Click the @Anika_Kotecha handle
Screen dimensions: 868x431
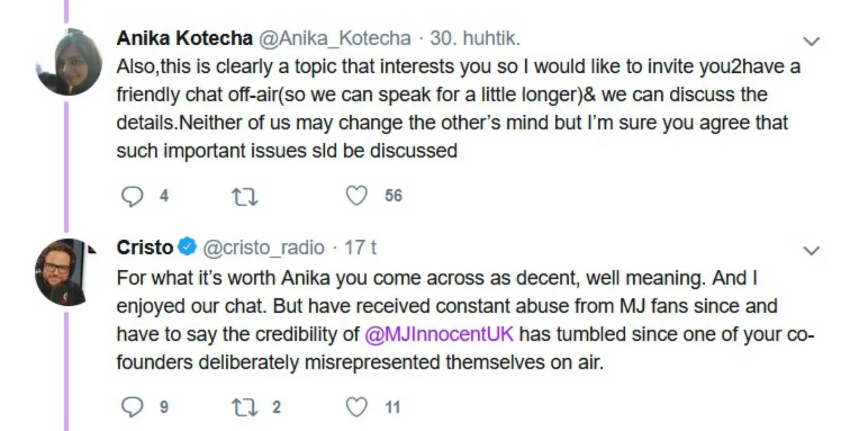click(335, 38)
